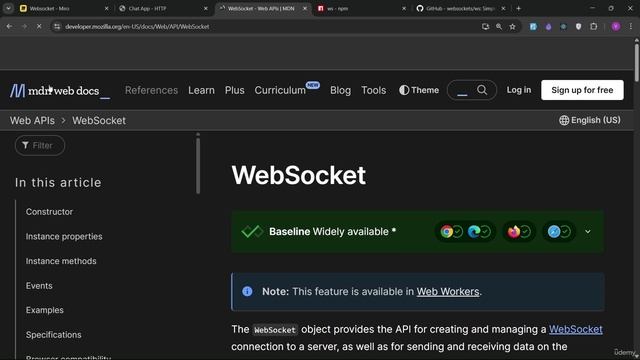The height and width of the screenshot is (360, 640).
Task: Click the Firefox browser support icon
Action: pyautogui.click(x=513, y=232)
